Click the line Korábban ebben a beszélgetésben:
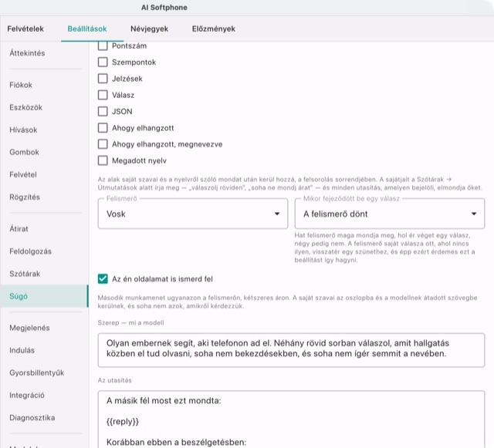 coord(177,443)
